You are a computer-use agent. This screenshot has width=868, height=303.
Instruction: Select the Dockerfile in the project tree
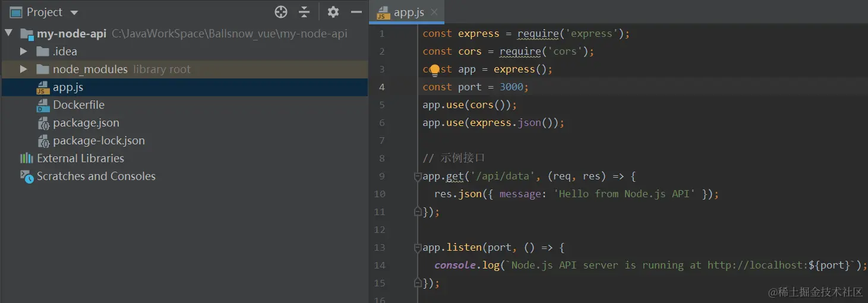click(184, 105)
